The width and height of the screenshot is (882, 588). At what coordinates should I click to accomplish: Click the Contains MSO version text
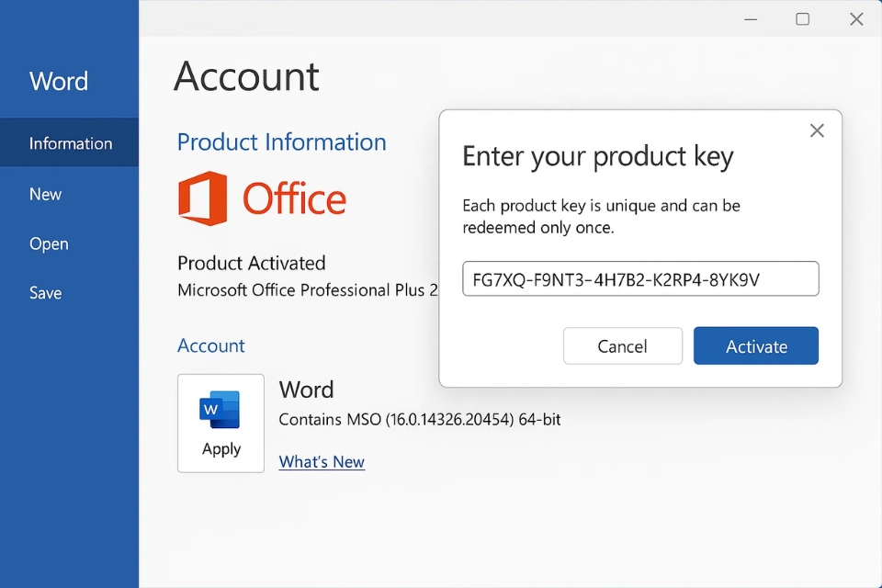pyautogui.click(x=420, y=419)
